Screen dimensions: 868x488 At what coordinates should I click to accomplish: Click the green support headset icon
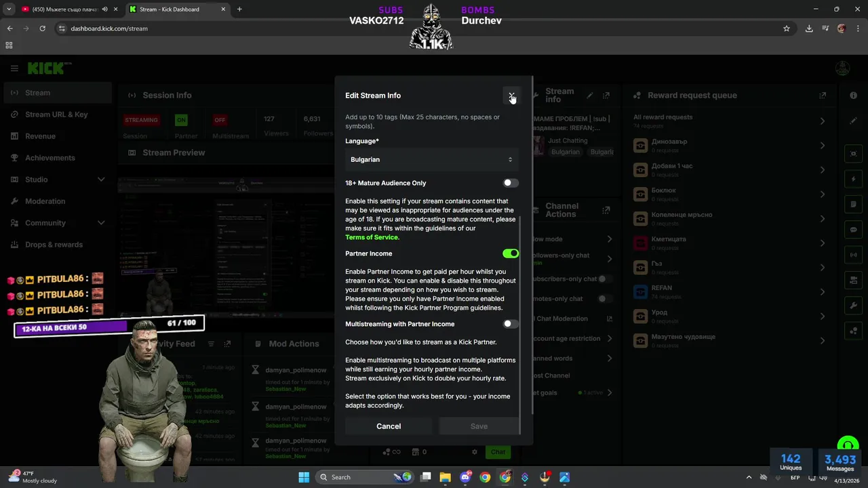[848, 445]
